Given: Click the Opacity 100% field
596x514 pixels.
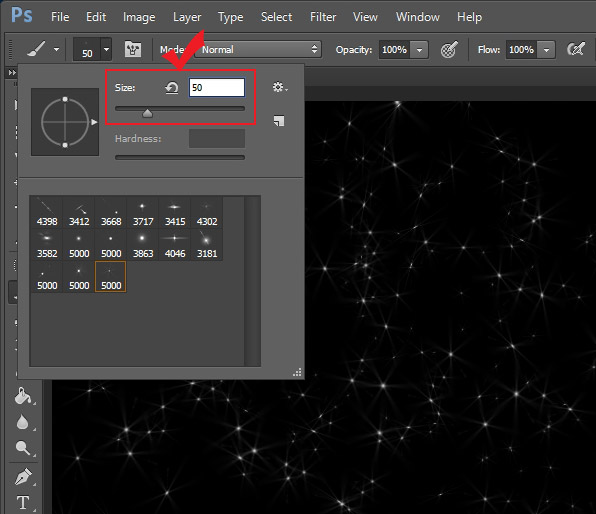Looking at the screenshot, I should click(x=395, y=50).
